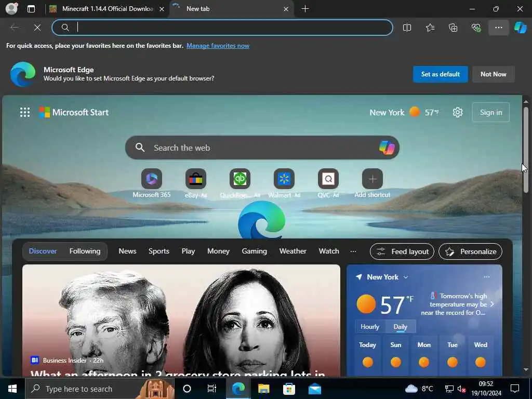Viewport: 532px width, 399px height.
Task: Open the Weather category
Action: 292,251
